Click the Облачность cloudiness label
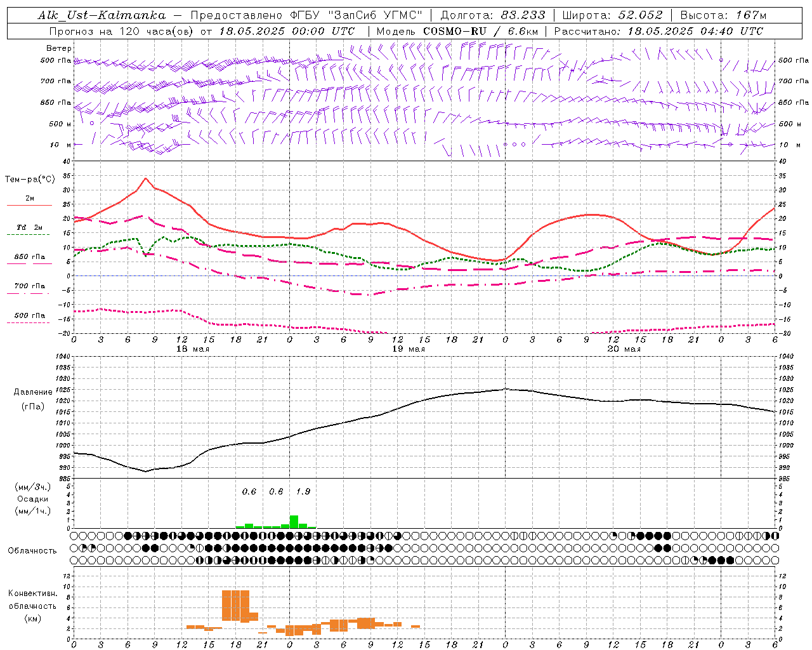 point(32,551)
